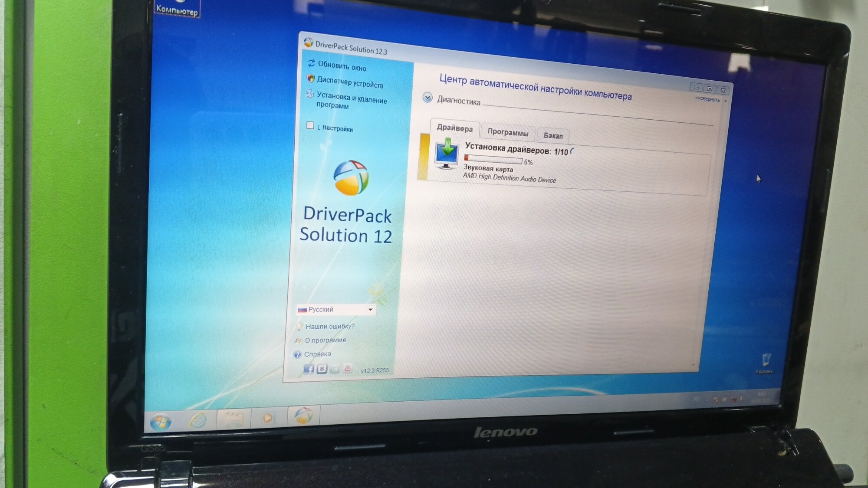Click the Центр автоматической настройки компьютера heading

point(536,87)
